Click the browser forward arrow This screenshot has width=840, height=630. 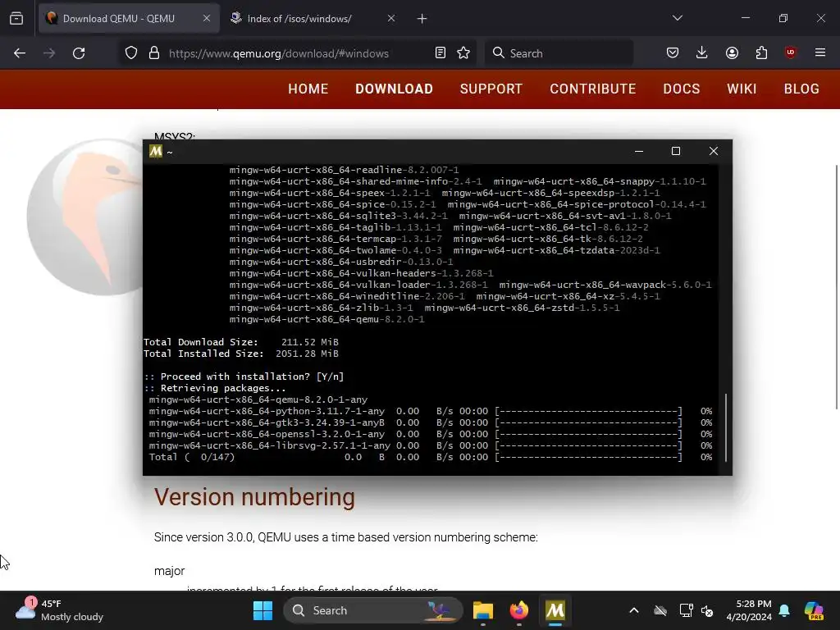[x=49, y=53]
